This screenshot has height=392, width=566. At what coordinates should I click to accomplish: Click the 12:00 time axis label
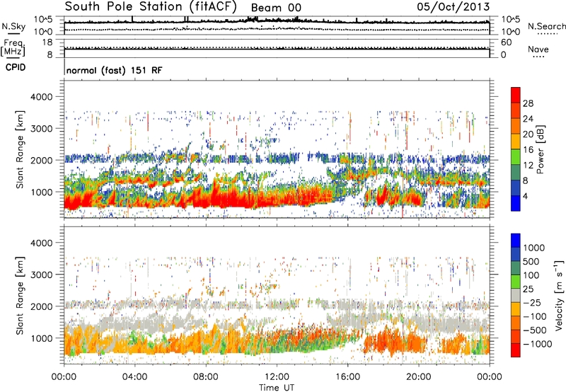pos(277,377)
